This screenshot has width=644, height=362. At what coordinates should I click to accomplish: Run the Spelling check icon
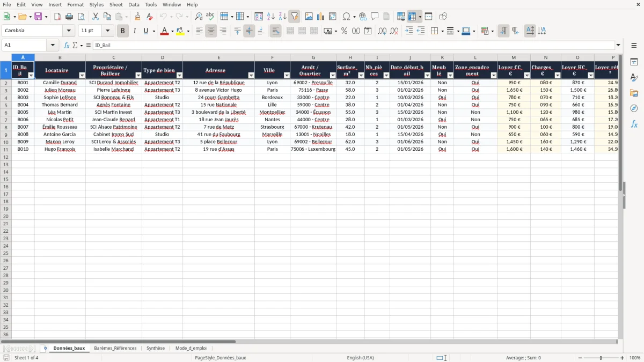point(210,17)
